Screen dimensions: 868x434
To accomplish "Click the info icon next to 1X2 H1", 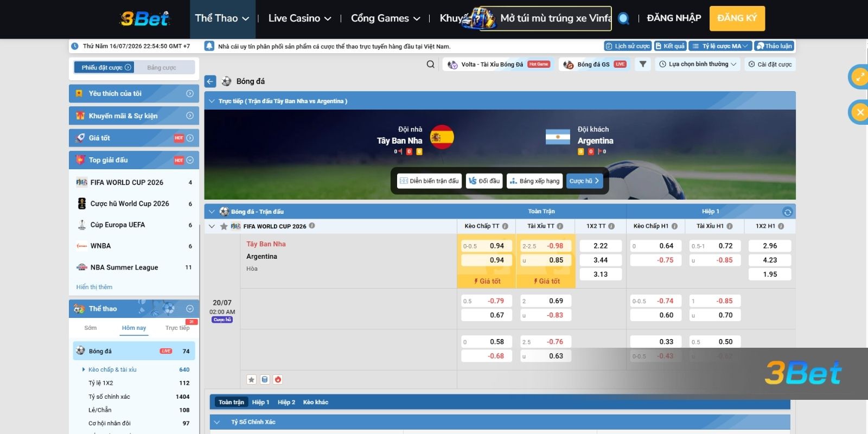I will [781, 226].
